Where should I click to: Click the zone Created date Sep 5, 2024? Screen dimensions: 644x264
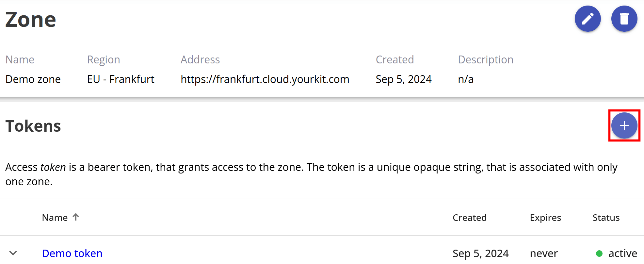[x=404, y=79]
